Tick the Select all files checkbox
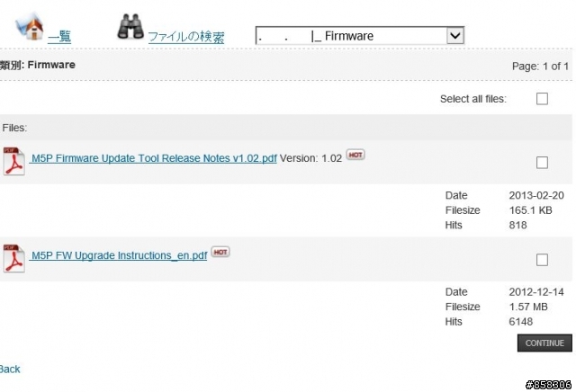The image size is (576, 392). pos(542,99)
